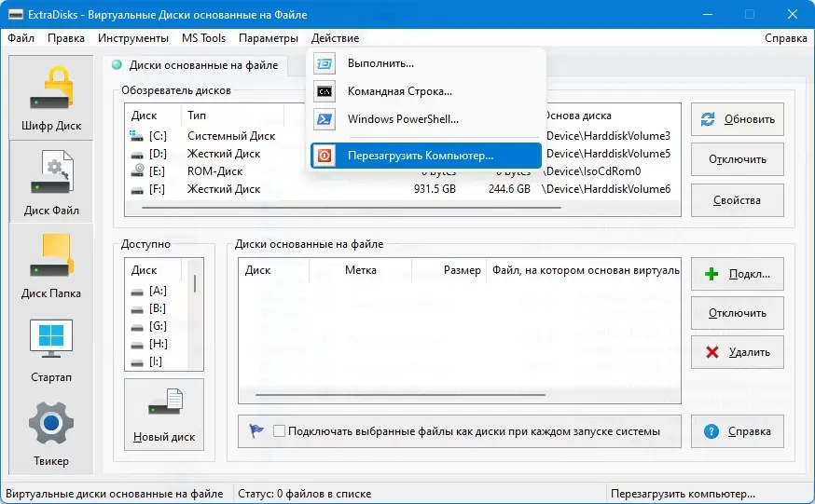Screen dimensions: 815x504
Task: Sort by the Тип column header
Action: pos(232,116)
